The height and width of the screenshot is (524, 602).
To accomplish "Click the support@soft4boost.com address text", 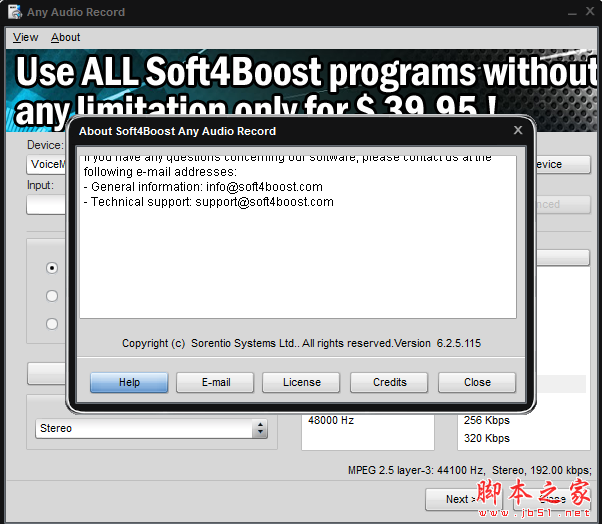I will 264,202.
